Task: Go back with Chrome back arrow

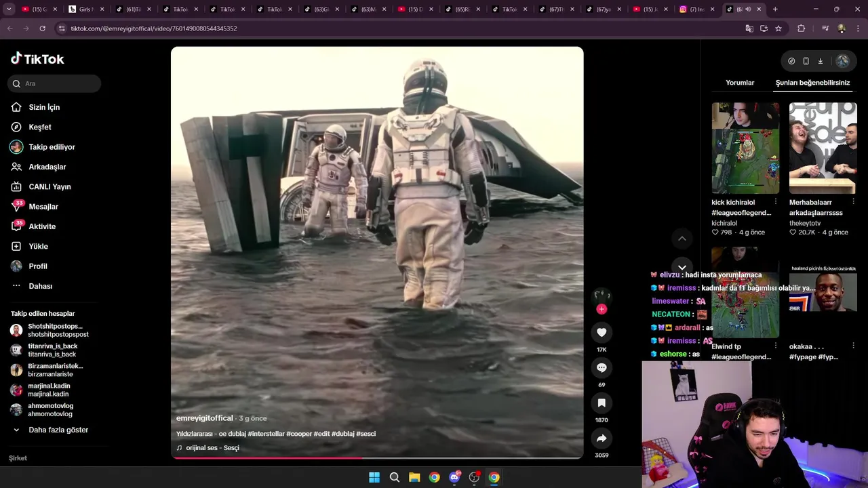Action: pos(9,28)
